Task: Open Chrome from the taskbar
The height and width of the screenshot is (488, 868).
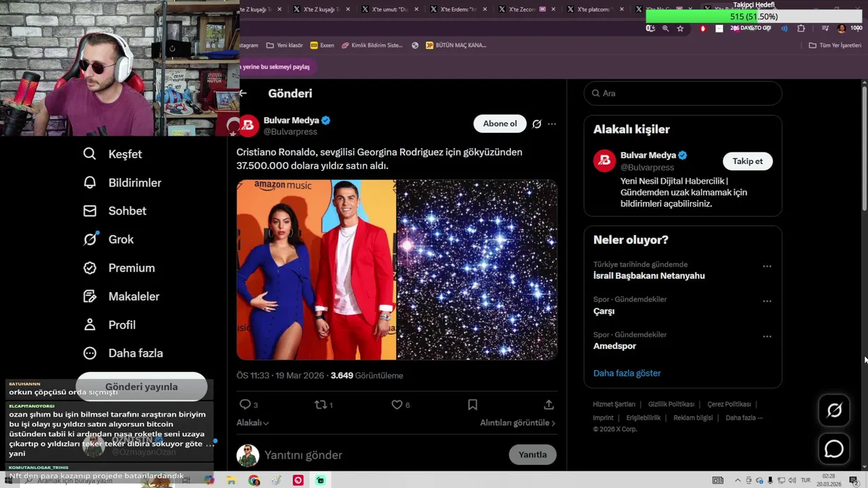Action: 254,481
